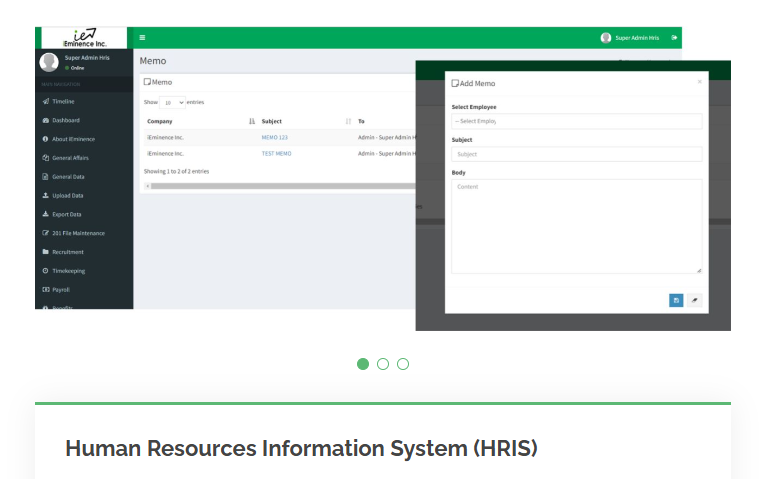Click the sort icon on Company column
762x479 pixels.
[252, 121]
